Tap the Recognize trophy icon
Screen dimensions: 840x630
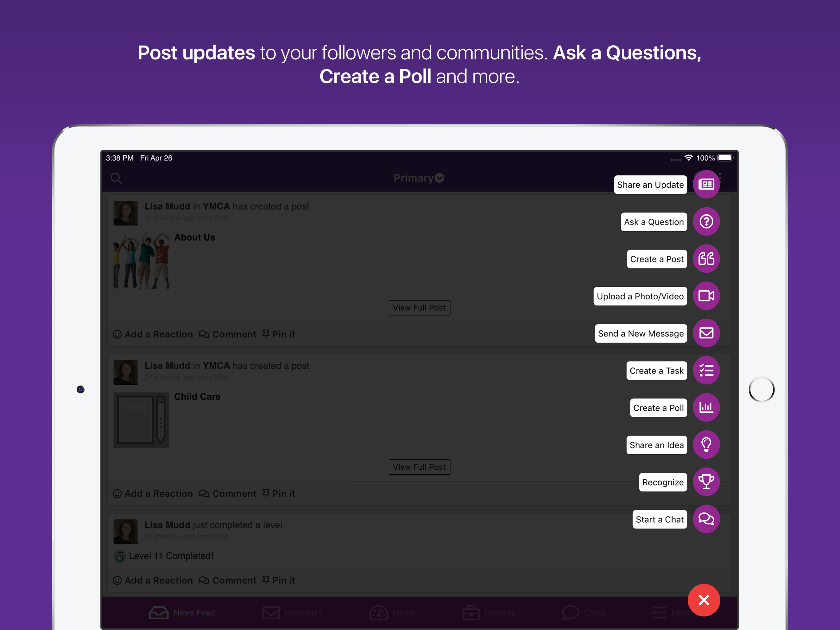coord(706,482)
